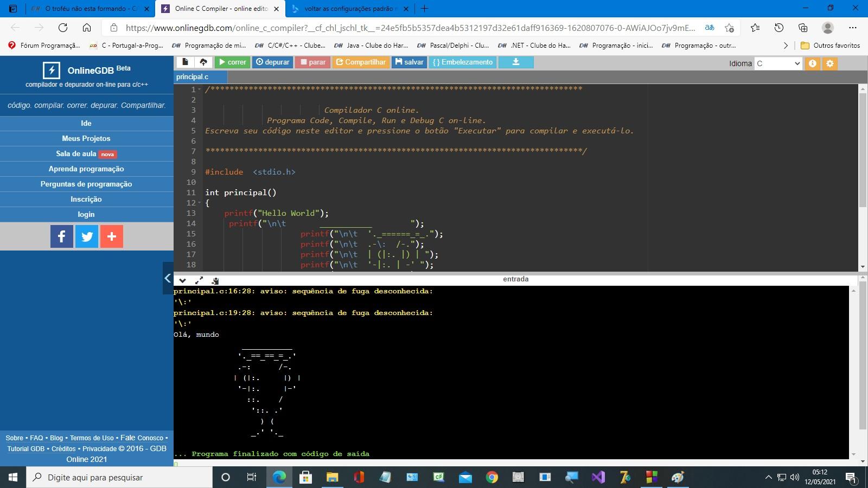Collapse the left sidebar arrow
The width and height of the screenshot is (868, 488).
click(168, 278)
